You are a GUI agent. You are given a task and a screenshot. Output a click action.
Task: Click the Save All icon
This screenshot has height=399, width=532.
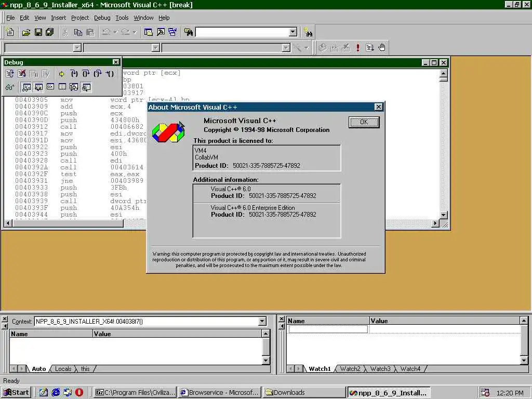coord(50,32)
